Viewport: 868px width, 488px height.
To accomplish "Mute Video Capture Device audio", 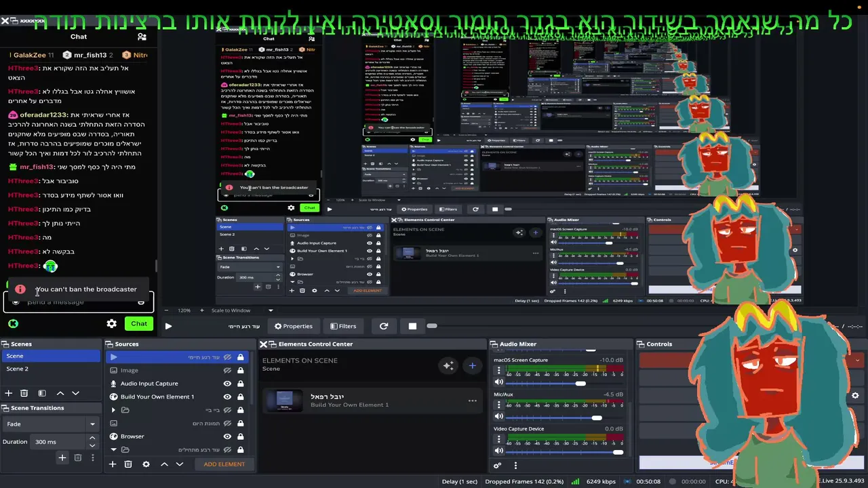I will tap(499, 451).
